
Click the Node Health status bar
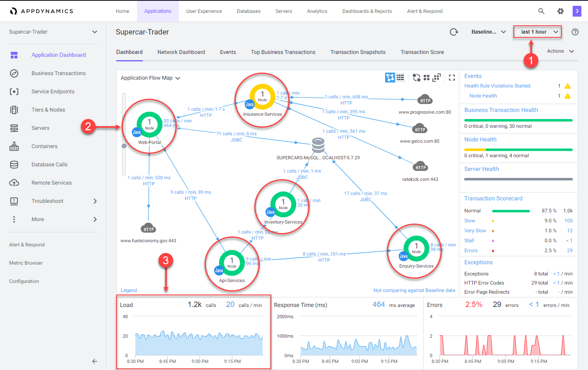pos(518,150)
